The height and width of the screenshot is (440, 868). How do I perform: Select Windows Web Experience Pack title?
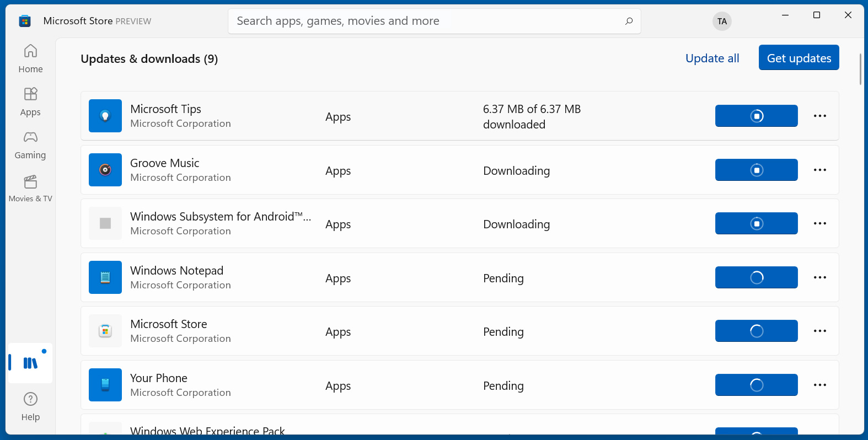207,430
